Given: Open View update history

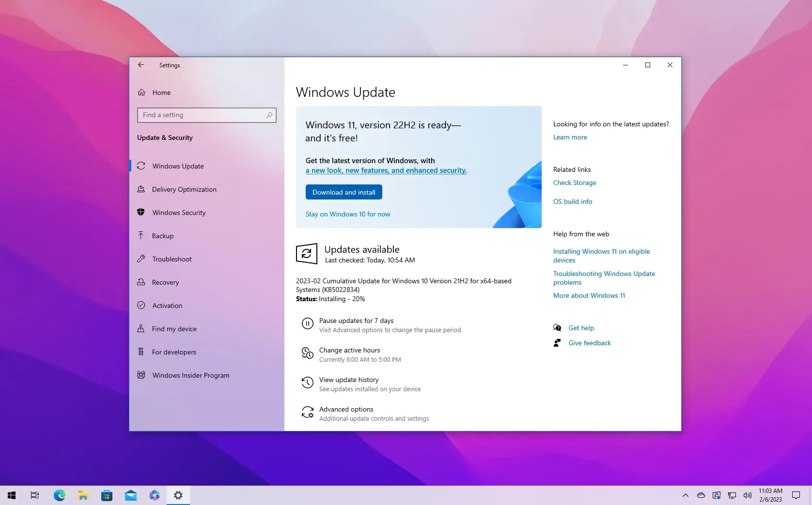Looking at the screenshot, I should 361,384.
